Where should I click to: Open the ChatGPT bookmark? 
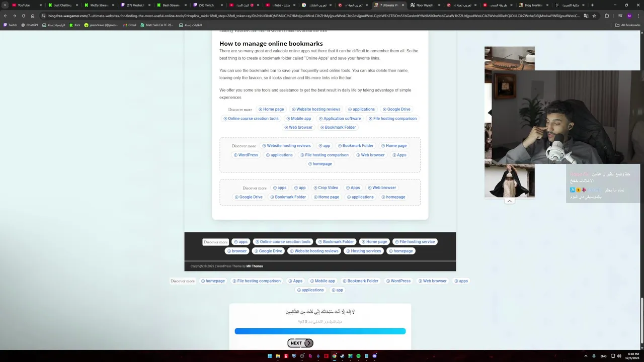(30, 25)
